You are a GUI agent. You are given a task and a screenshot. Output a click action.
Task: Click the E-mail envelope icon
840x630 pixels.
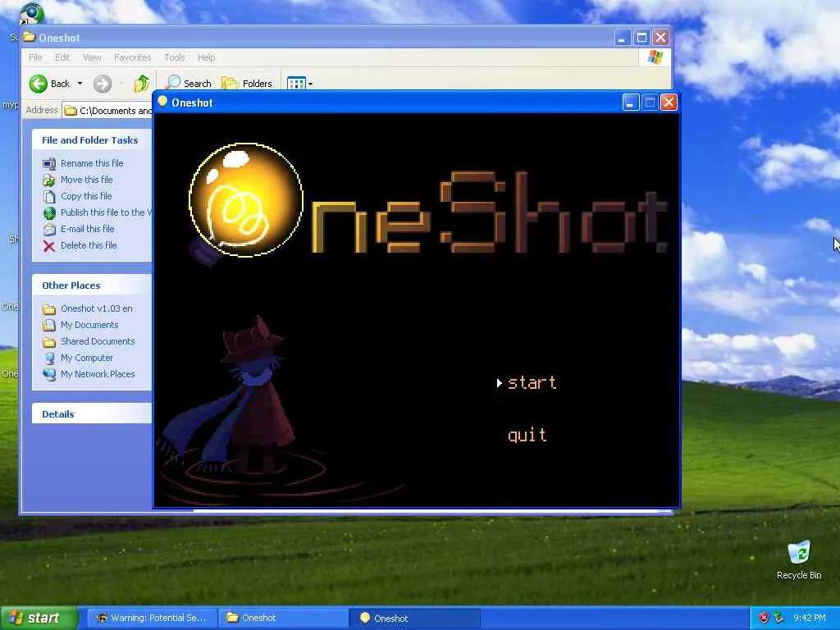tap(49, 230)
